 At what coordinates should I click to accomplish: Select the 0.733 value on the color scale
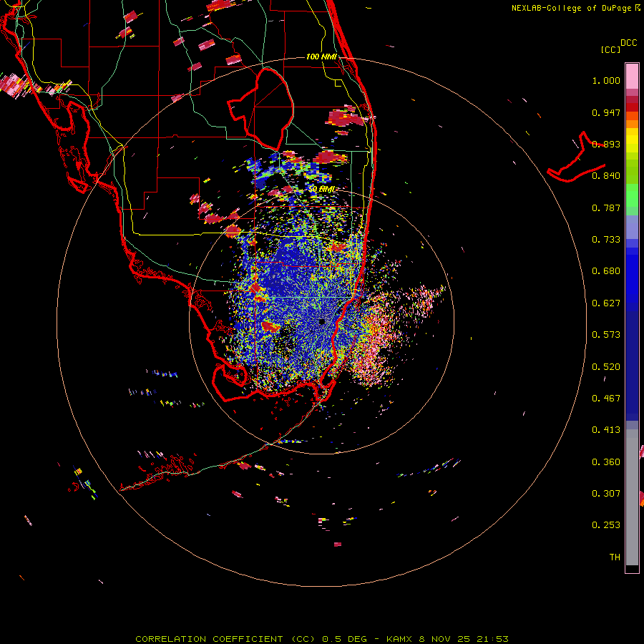pos(606,240)
